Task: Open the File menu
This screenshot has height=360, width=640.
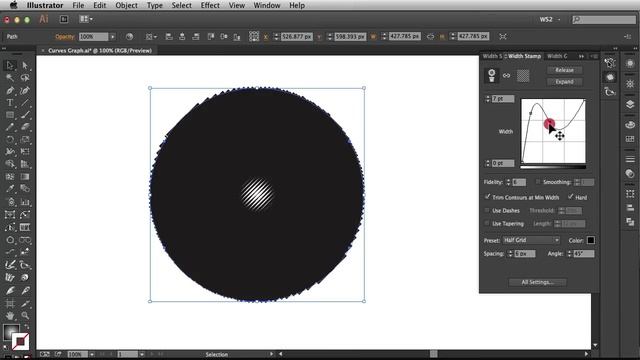Action: tap(78, 5)
